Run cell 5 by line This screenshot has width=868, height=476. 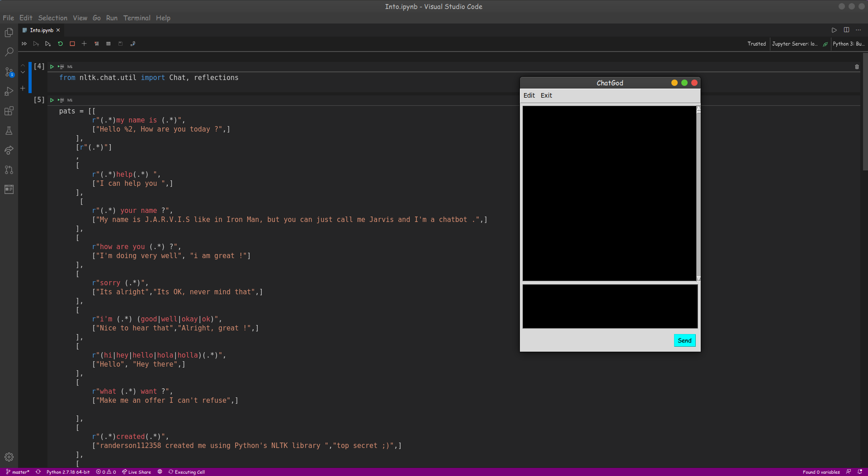[x=61, y=100]
